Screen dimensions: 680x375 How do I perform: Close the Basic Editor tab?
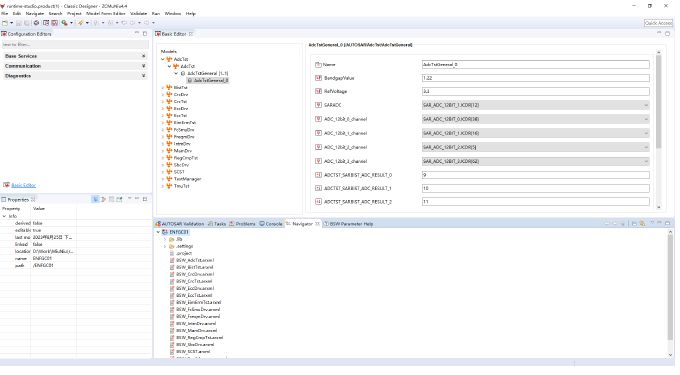pyautogui.click(x=191, y=34)
